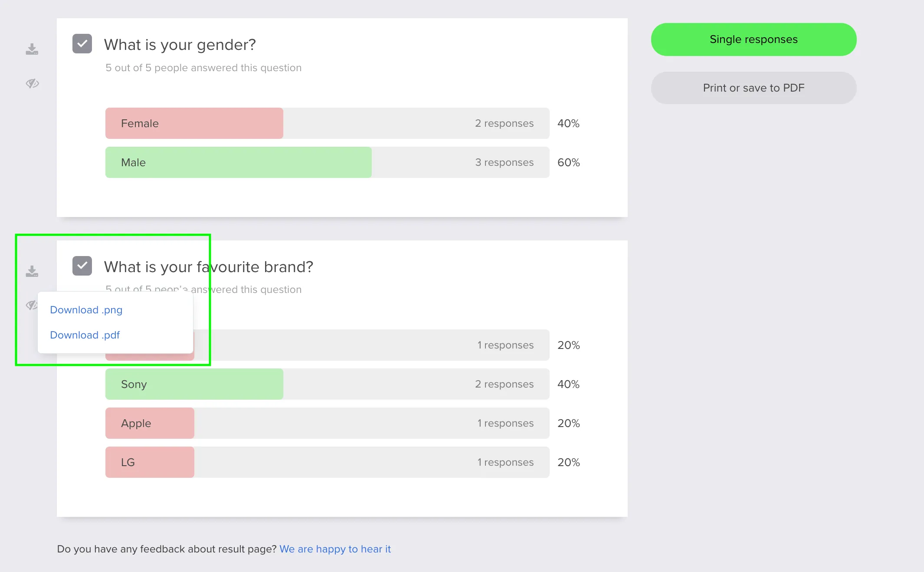This screenshot has height=572, width=924.
Task: Select the Male response bar
Action: [x=238, y=162]
